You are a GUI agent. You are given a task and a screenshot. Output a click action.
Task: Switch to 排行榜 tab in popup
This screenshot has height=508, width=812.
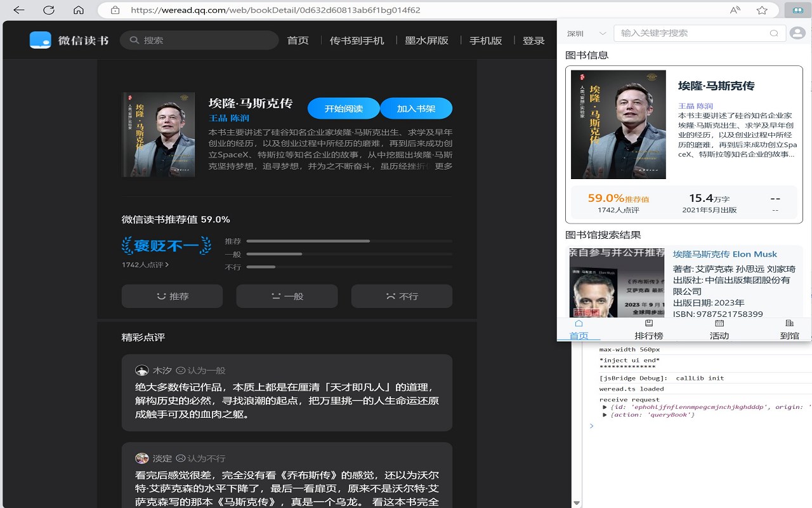(649, 330)
